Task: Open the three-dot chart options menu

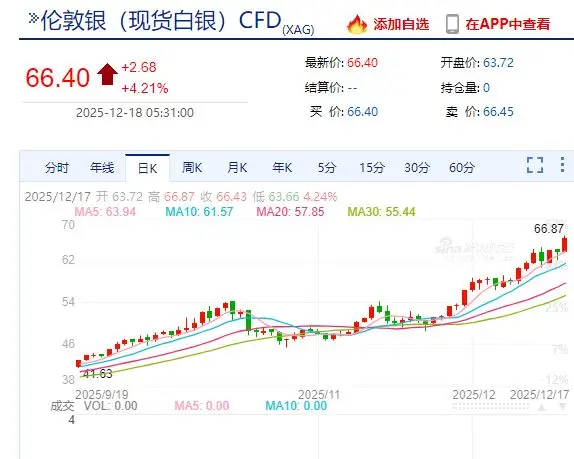Action: coord(562,165)
